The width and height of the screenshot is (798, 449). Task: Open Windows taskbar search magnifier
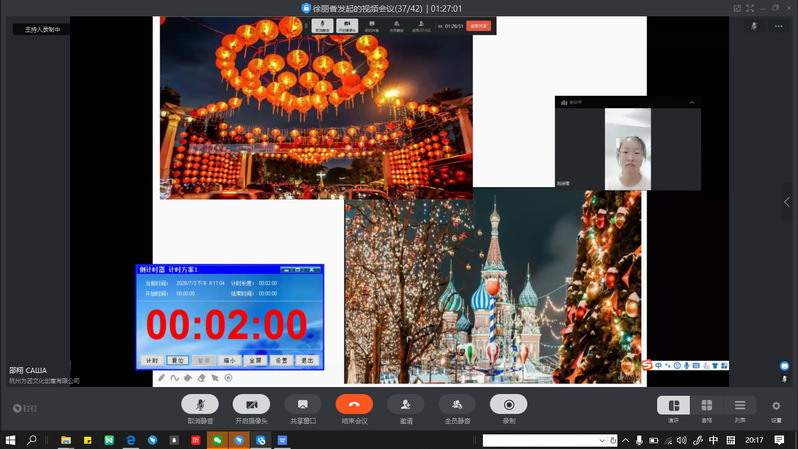pyautogui.click(x=32, y=440)
